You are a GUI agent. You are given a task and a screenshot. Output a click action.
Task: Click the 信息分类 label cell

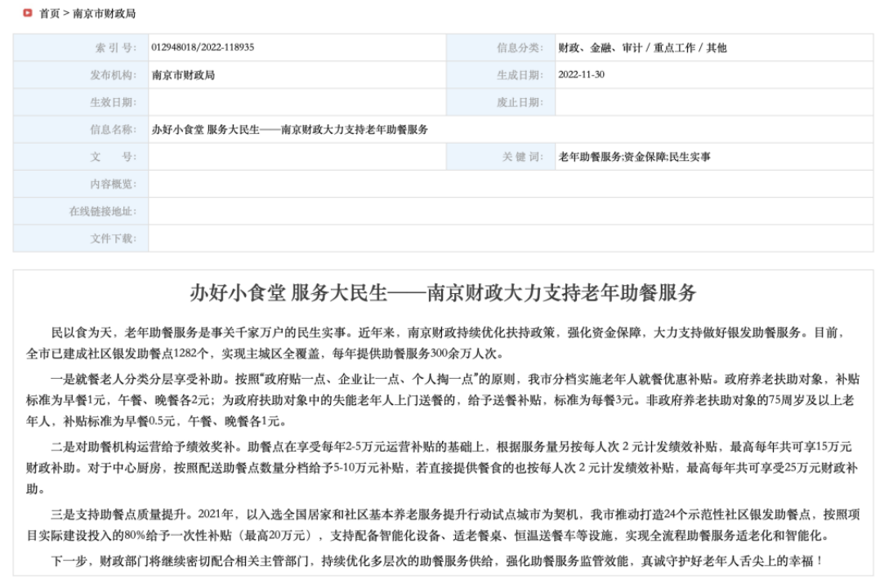point(501,47)
